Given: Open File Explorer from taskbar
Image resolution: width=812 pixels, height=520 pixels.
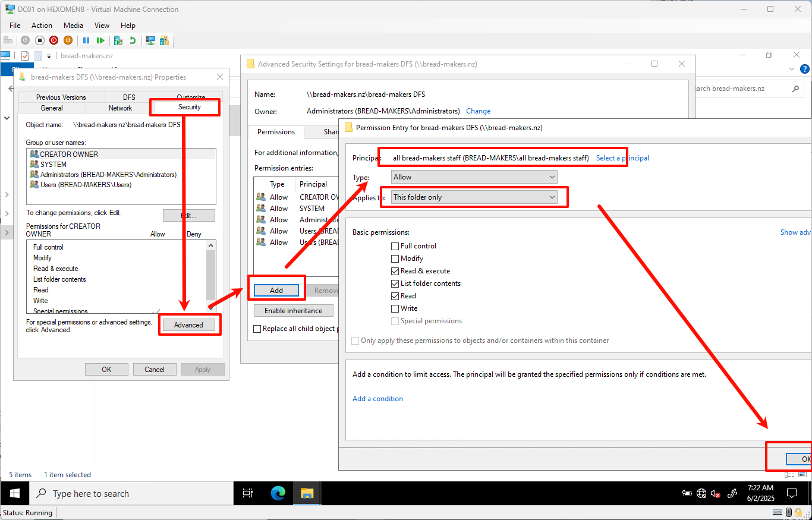Looking at the screenshot, I should pos(307,493).
